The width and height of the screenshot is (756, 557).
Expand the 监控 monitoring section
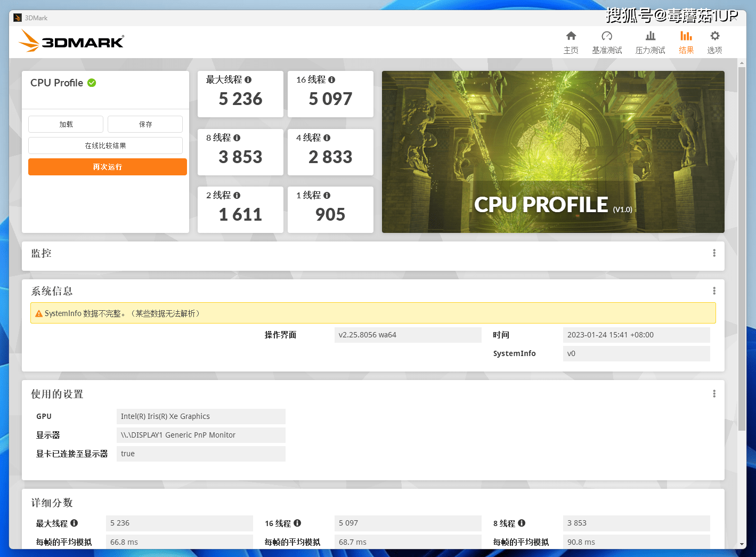pyautogui.click(x=373, y=256)
